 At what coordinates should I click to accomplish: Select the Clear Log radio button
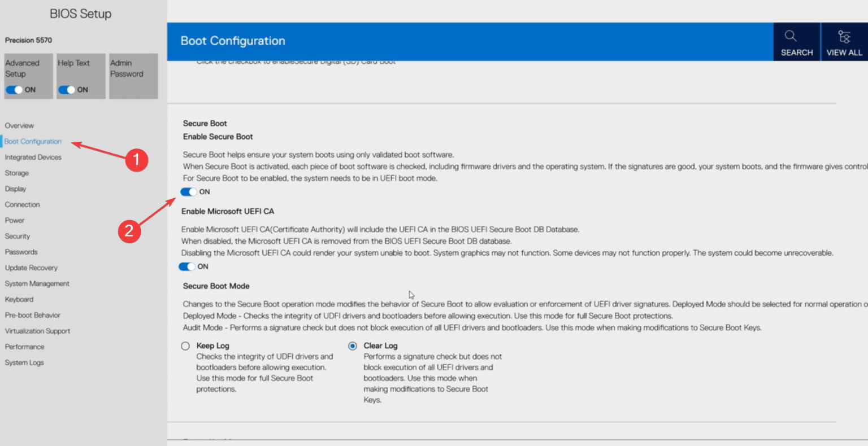353,346
